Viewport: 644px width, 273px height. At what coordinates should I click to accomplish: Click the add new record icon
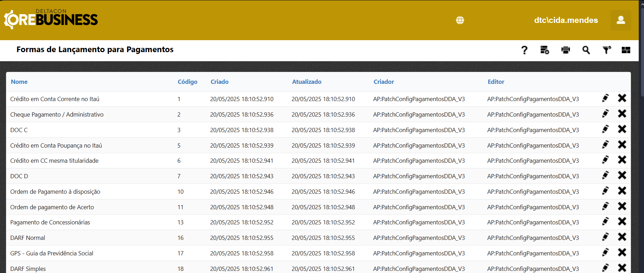(545, 50)
